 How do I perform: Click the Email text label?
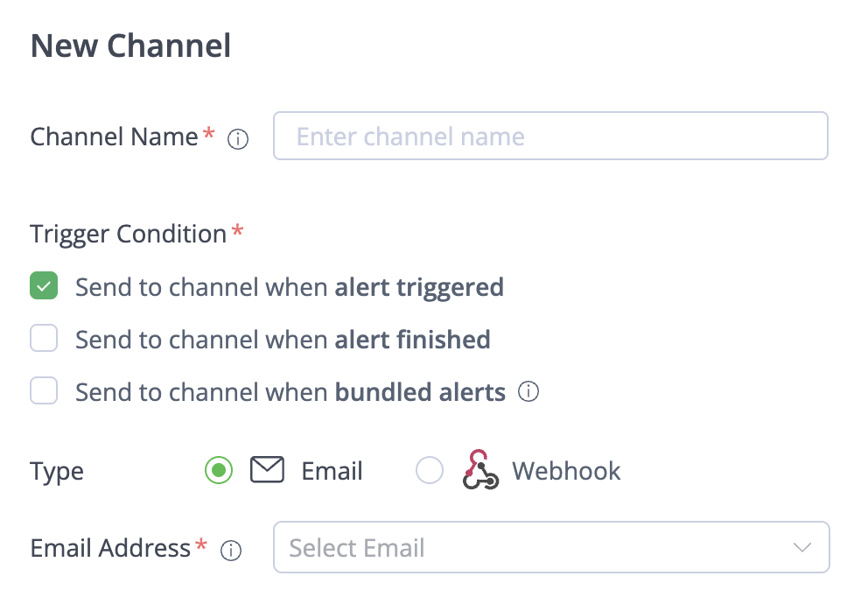332,471
